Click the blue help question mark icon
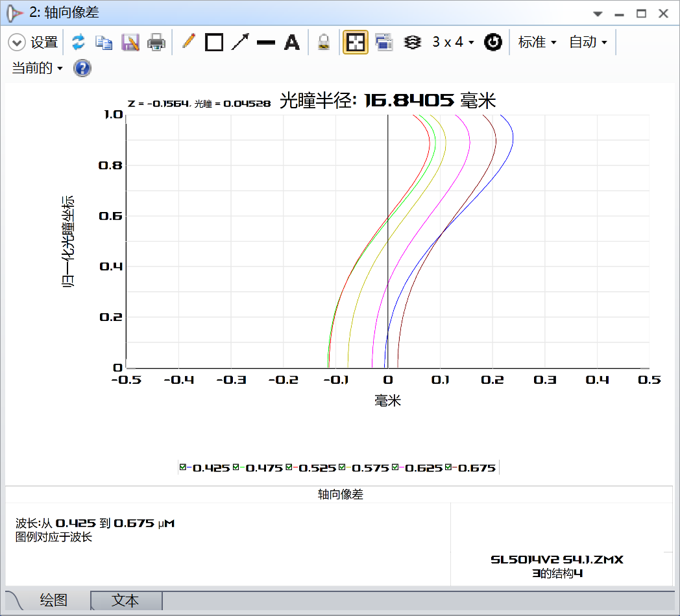The width and height of the screenshot is (680, 616). [82, 68]
